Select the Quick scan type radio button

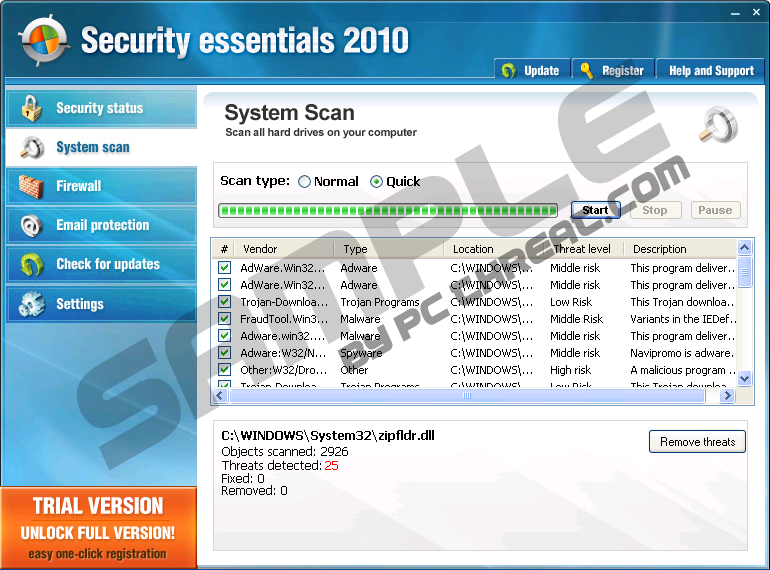click(x=376, y=182)
